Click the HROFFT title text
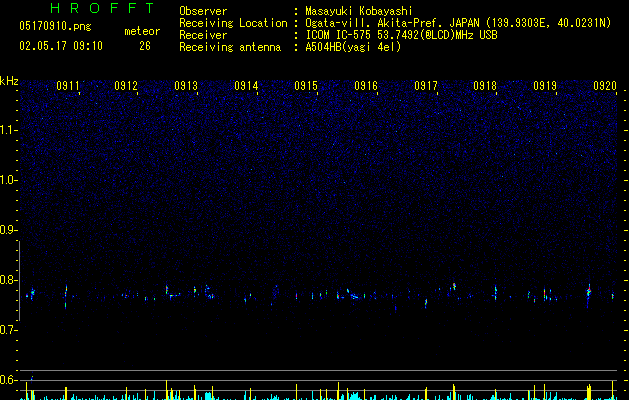This screenshot has height=400, width=629. pos(103,8)
